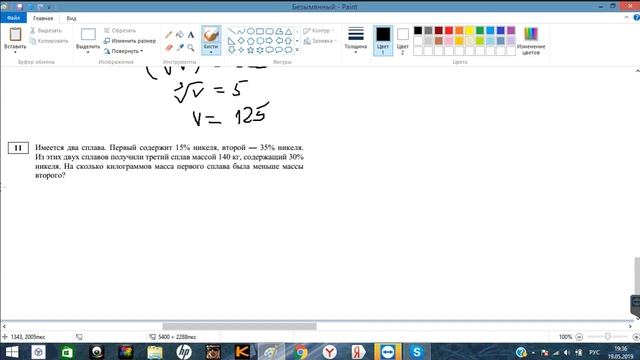
Task: Expand the Brushes (Кисти) dropdown arrow
Action: point(211,52)
